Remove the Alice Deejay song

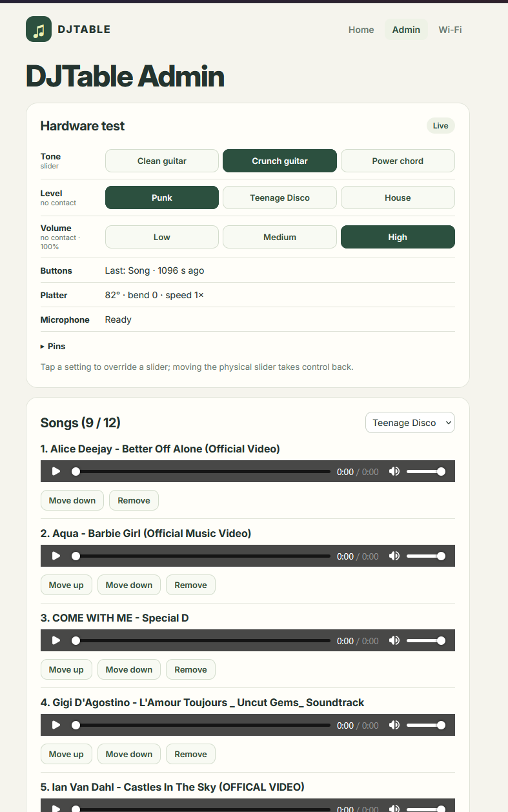tap(134, 500)
